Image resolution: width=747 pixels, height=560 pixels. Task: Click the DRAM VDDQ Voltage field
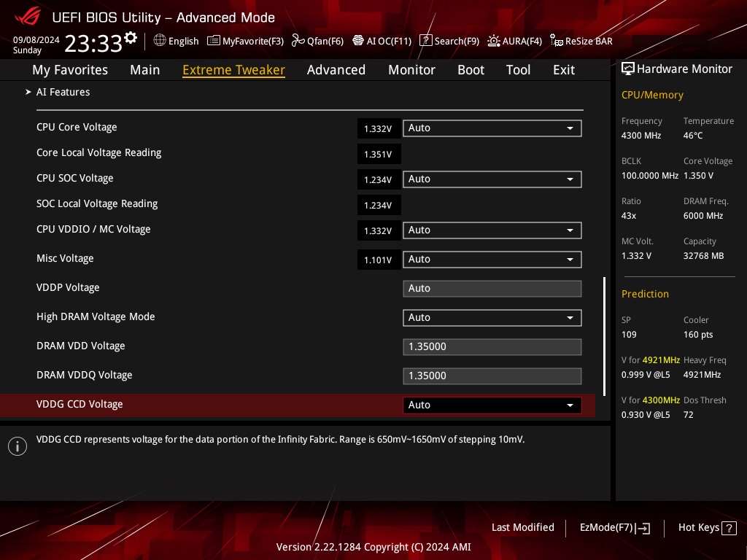pos(492,376)
